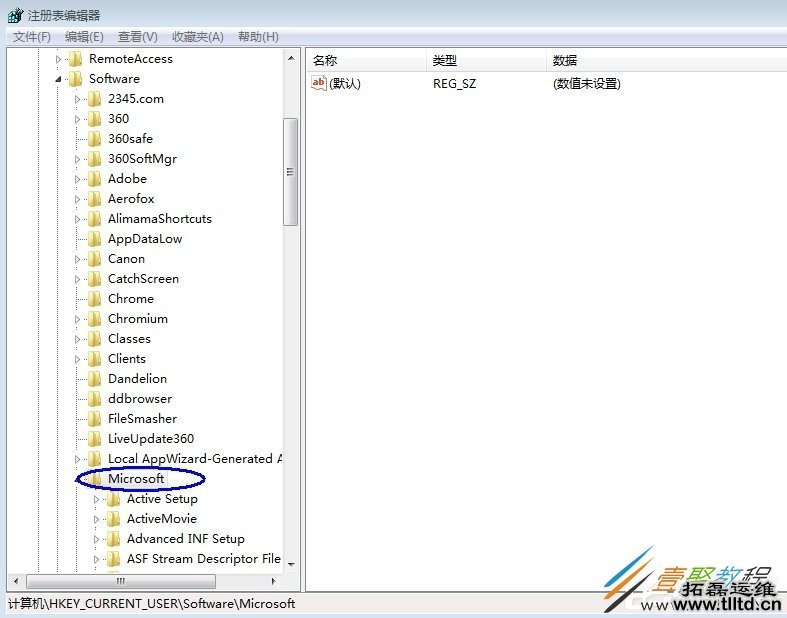
Task: Expand the Adobe key
Action: pyautogui.click(x=77, y=179)
